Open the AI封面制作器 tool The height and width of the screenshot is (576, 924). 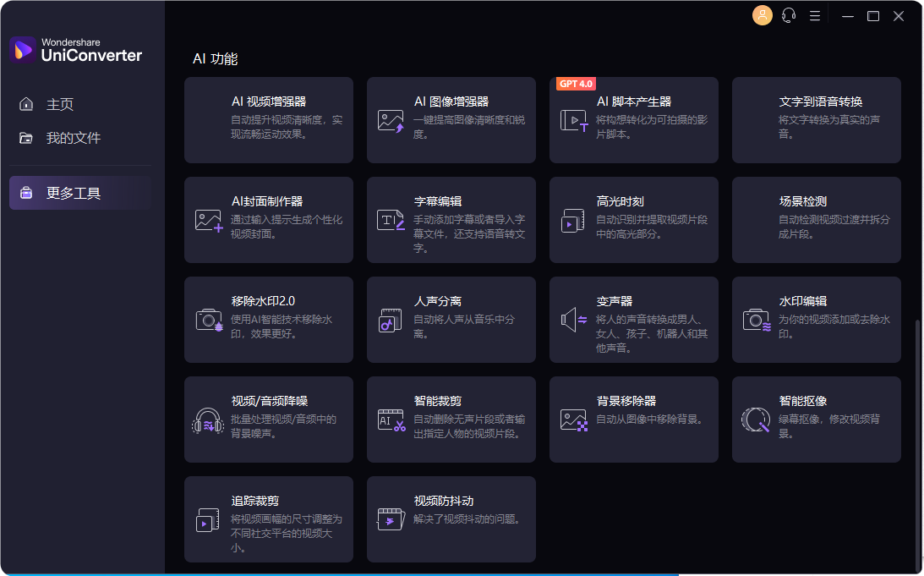click(x=268, y=220)
